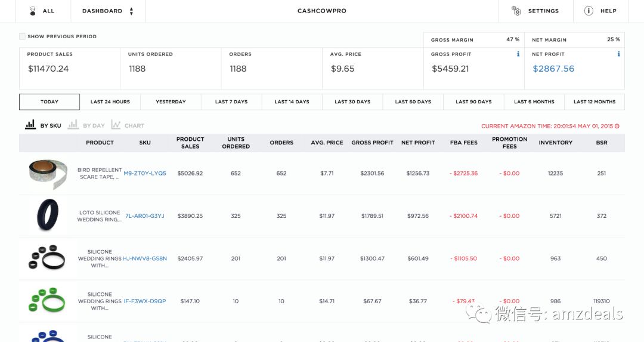Image resolution: width=644 pixels, height=342 pixels.
Task: Open SKU link 7L-AR01-G3YJ
Action: pyautogui.click(x=144, y=216)
